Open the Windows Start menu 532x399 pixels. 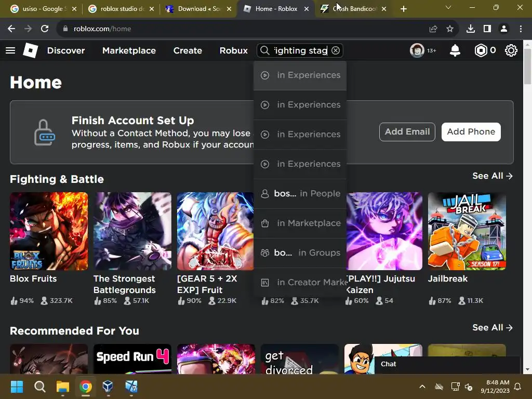click(17, 387)
